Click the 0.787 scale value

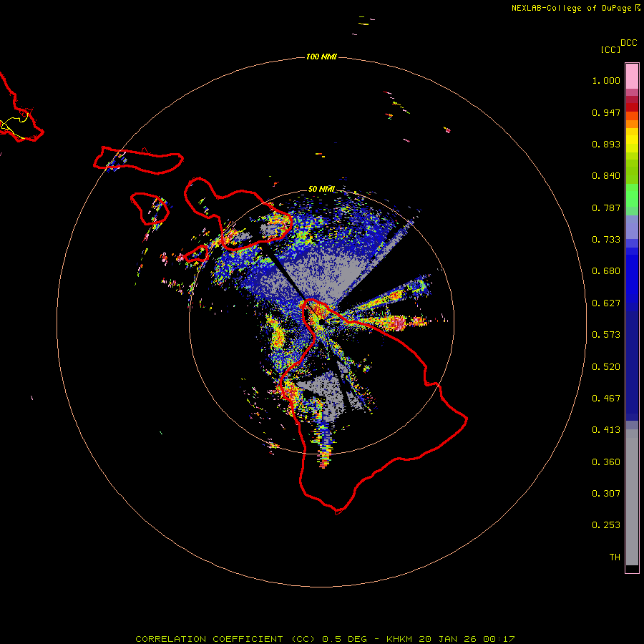(606, 208)
